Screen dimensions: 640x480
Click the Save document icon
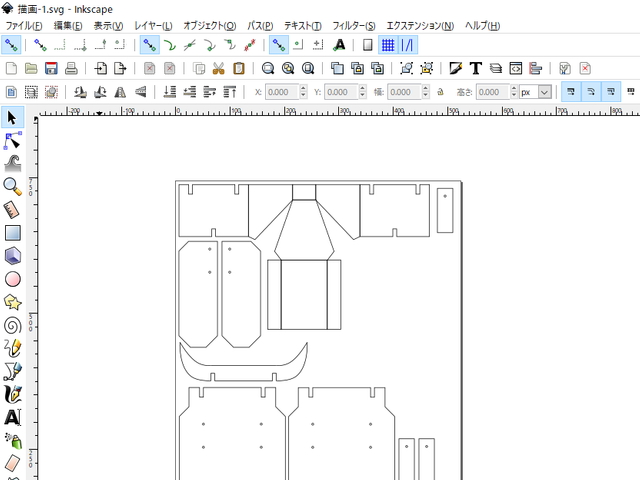pos(50,68)
